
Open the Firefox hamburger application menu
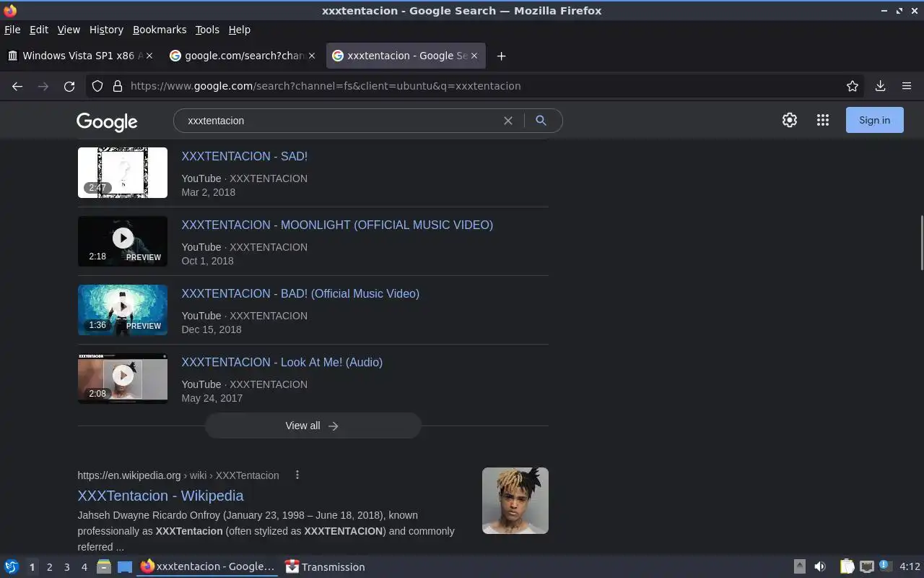(x=907, y=86)
